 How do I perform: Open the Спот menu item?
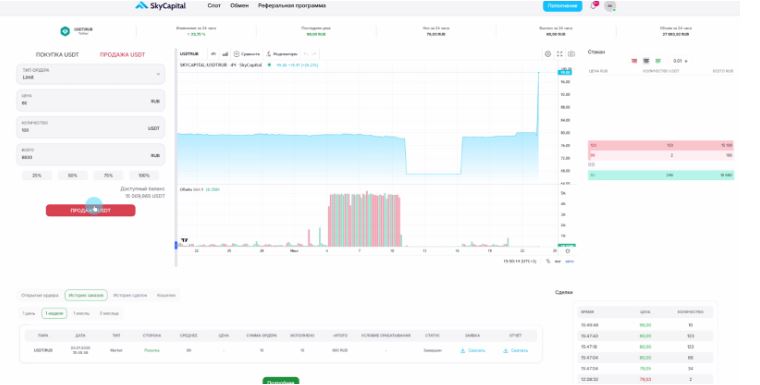coord(214,6)
